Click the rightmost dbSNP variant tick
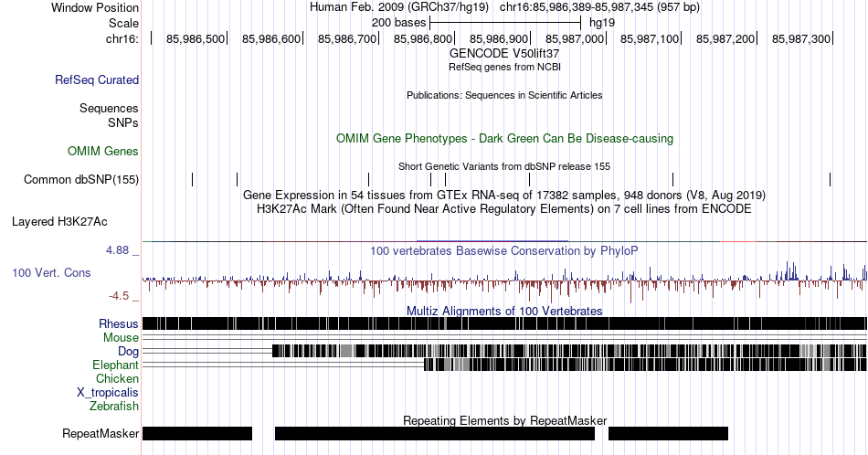This screenshot has width=868, height=455. click(831, 179)
